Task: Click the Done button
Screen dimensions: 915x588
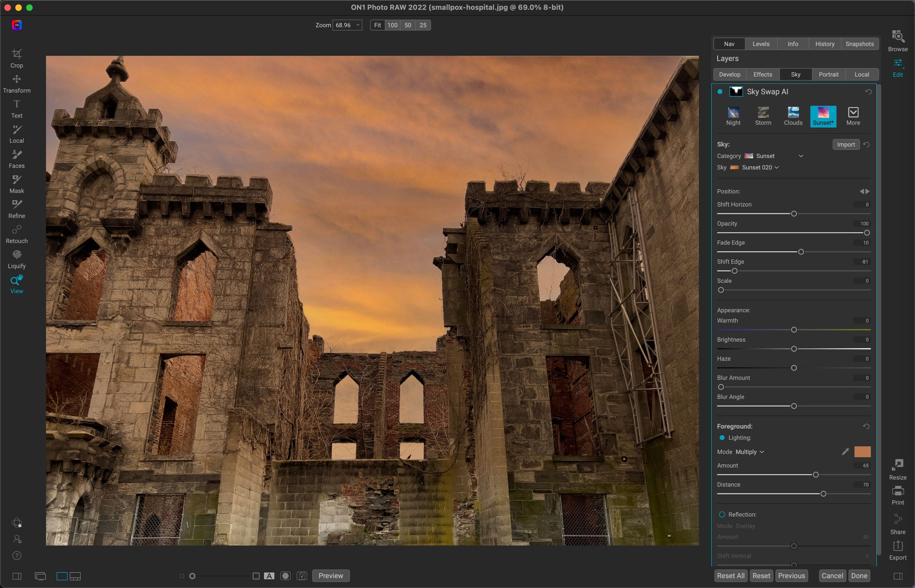Action: click(x=859, y=575)
